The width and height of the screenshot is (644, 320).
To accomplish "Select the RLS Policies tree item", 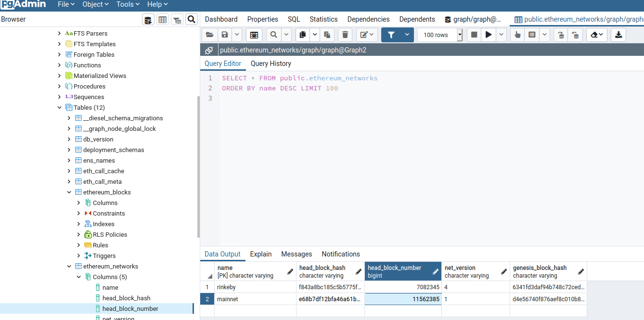I will tap(110, 234).
